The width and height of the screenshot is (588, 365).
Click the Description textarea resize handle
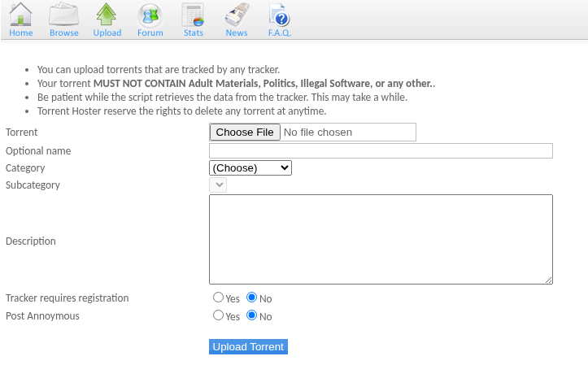pos(549,280)
